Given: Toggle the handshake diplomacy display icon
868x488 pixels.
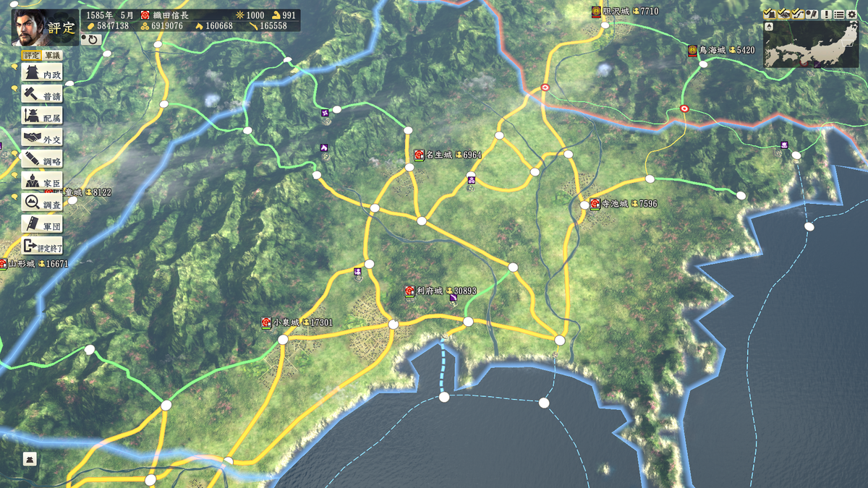Looking at the screenshot, I should point(783,14).
